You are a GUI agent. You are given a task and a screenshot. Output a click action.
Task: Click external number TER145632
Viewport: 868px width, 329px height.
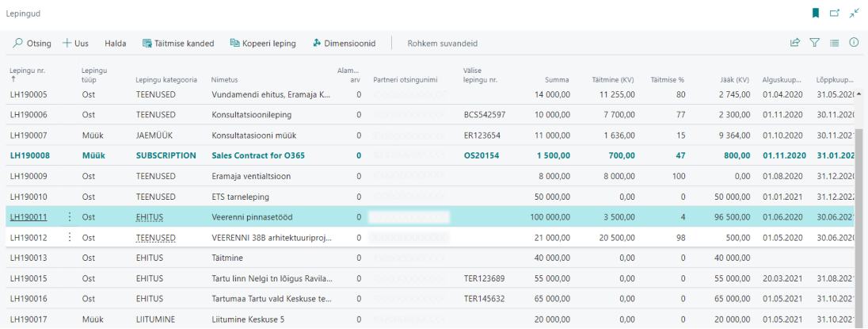(485, 299)
